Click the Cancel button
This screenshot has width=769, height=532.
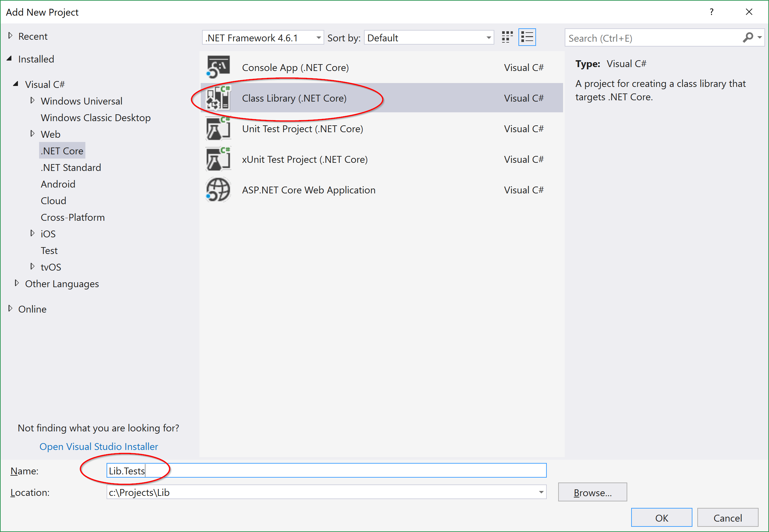(x=728, y=518)
